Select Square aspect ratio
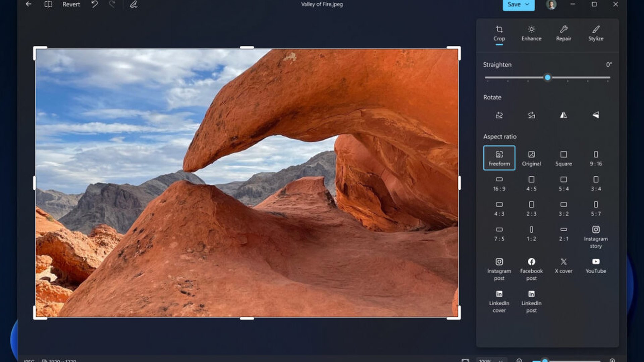This screenshot has width=644, height=362. coord(563,158)
